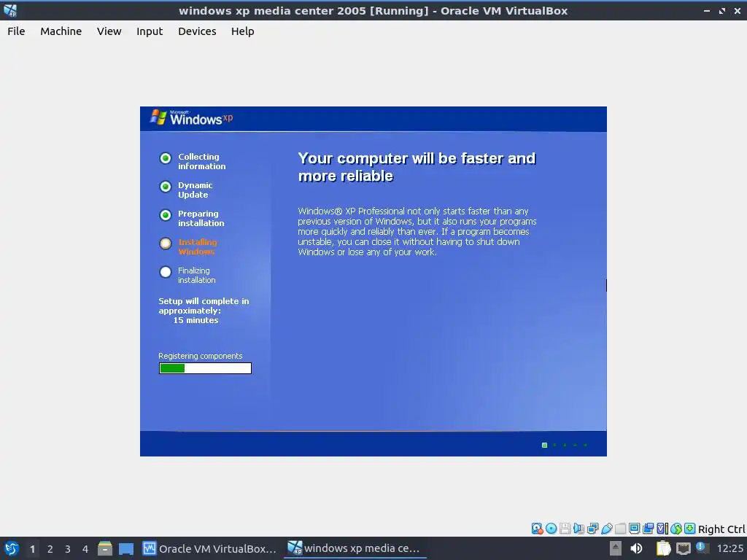
Task: Click the Right Ctrl host key label
Action: 721,529
